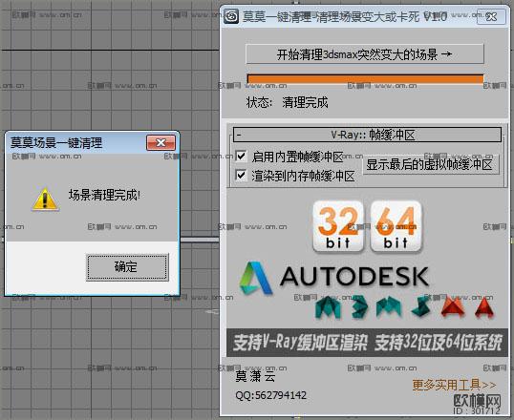
Task: Click the 状态: 清理完成 status text
Action: [288, 102]
